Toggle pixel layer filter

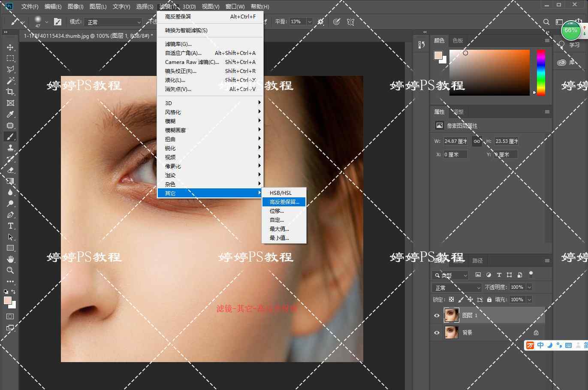pyautogui.click(x=478, y=275)
